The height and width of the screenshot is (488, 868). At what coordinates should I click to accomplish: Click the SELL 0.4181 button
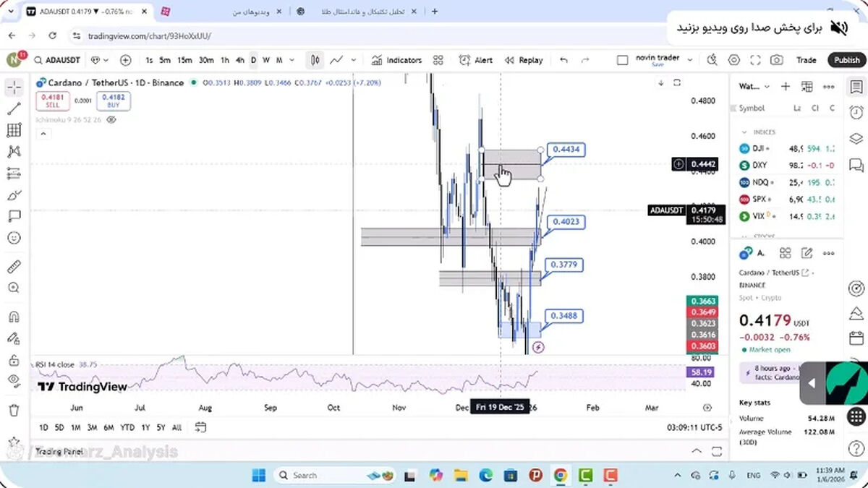click(x=52, y=100)
